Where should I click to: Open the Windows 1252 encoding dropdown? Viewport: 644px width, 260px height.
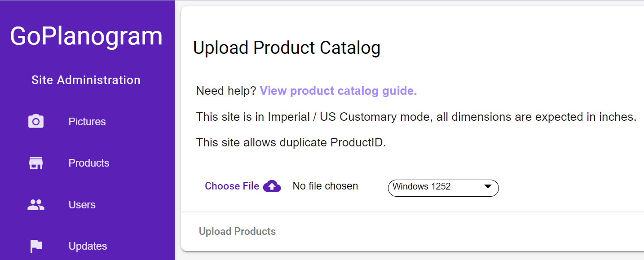(443, 188)
